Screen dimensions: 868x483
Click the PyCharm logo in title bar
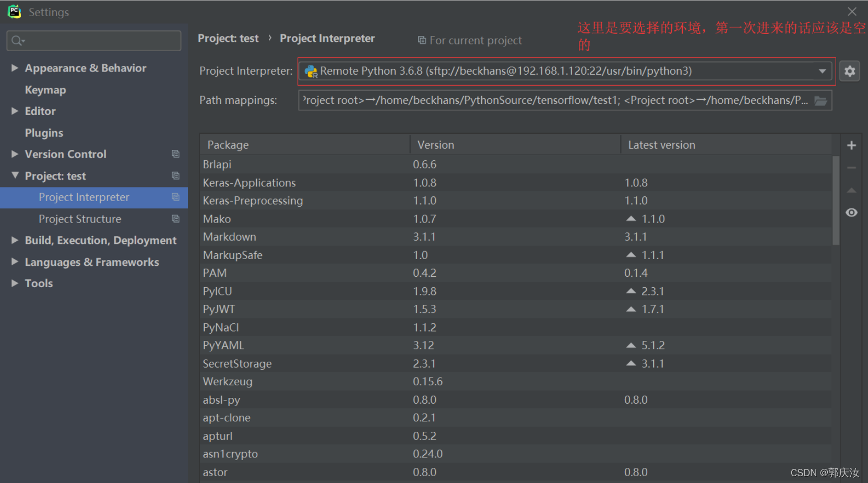click(14, 11)
